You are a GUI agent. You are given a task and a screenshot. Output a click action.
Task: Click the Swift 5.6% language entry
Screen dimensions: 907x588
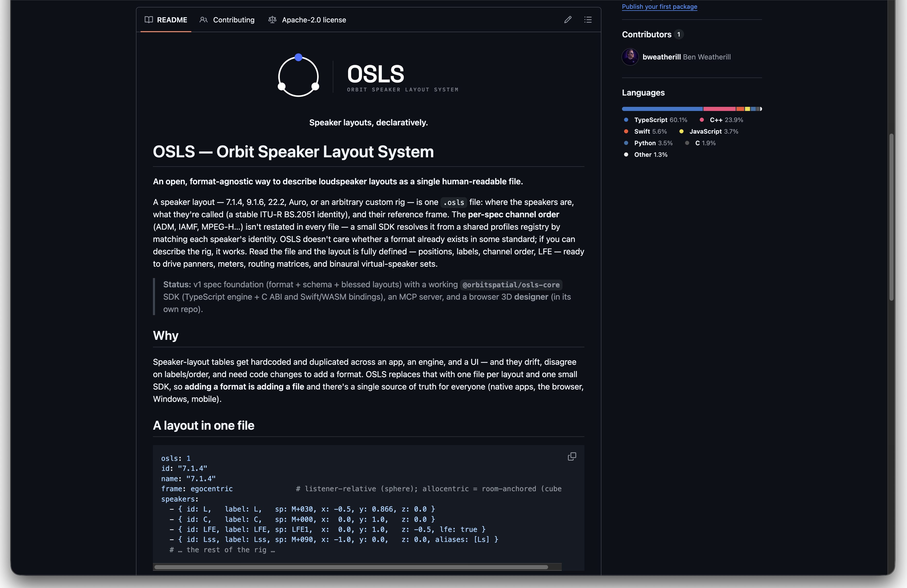point(645,132)
